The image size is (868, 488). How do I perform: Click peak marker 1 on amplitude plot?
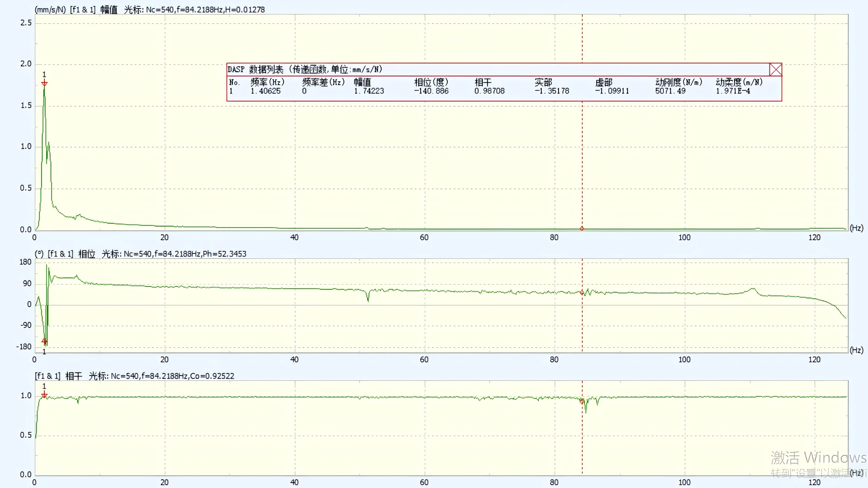(44, 83)
